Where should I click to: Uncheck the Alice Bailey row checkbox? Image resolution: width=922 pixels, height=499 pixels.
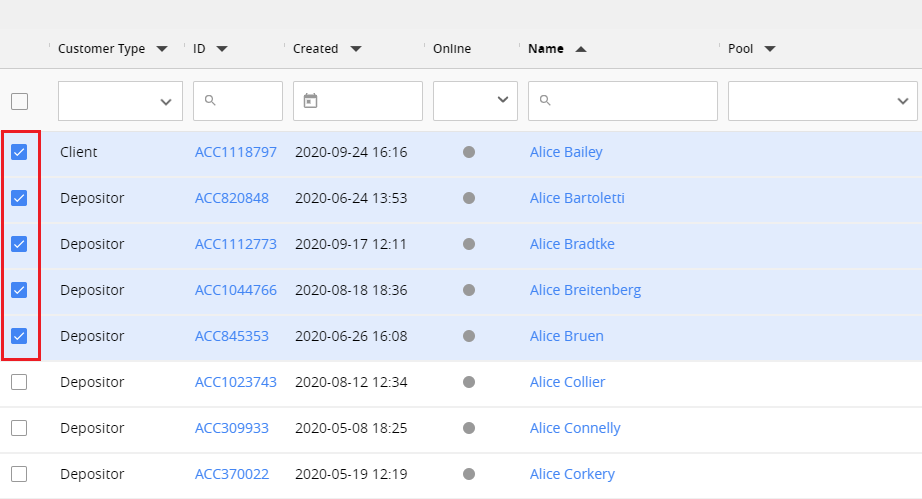pyautogui.click(x=19, y=152)
